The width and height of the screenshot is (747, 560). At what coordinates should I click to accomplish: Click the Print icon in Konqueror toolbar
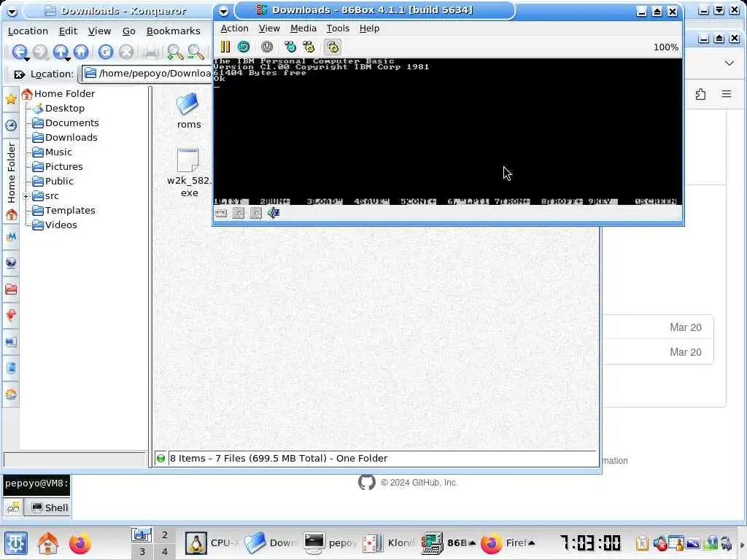click(x=151, y=52)
